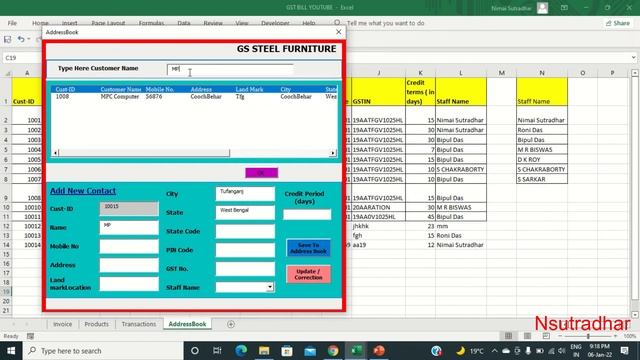Click the Add New Contact link

coord(83,191)
